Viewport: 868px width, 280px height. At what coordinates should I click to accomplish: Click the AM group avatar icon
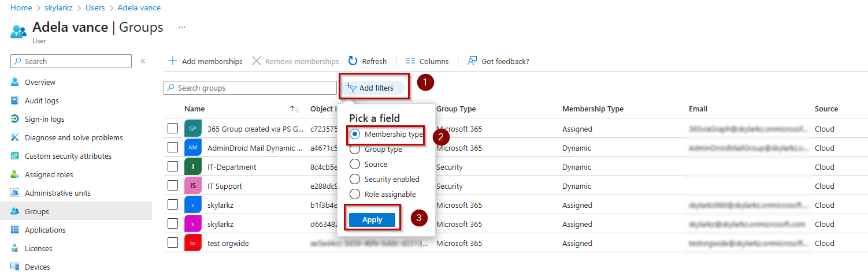pyautogui.click(x=193, y=148)
